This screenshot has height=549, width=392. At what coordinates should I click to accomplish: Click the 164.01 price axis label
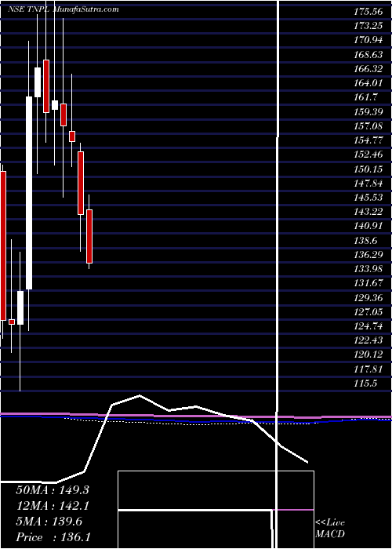click(x=368, y=83)
